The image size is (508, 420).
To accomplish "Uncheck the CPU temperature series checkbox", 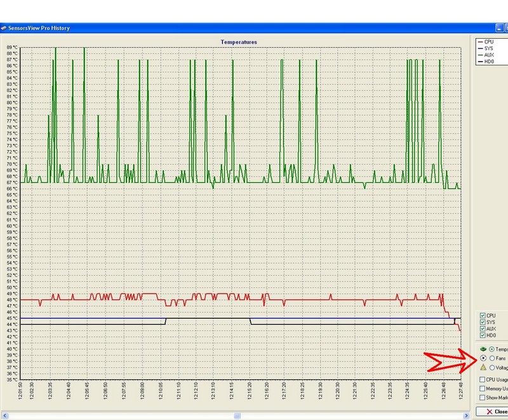I will (x=483, y=315).
